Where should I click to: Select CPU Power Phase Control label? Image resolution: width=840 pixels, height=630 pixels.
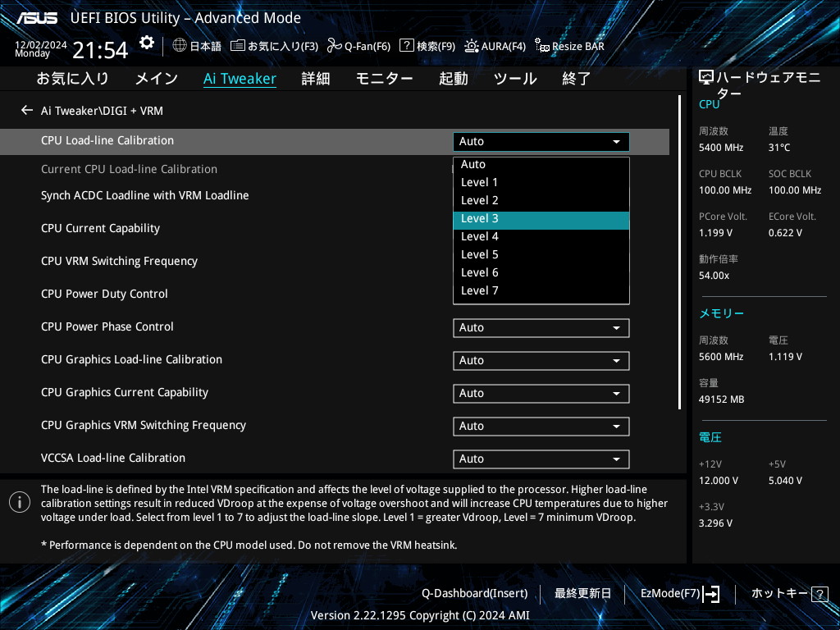(107, 326)
